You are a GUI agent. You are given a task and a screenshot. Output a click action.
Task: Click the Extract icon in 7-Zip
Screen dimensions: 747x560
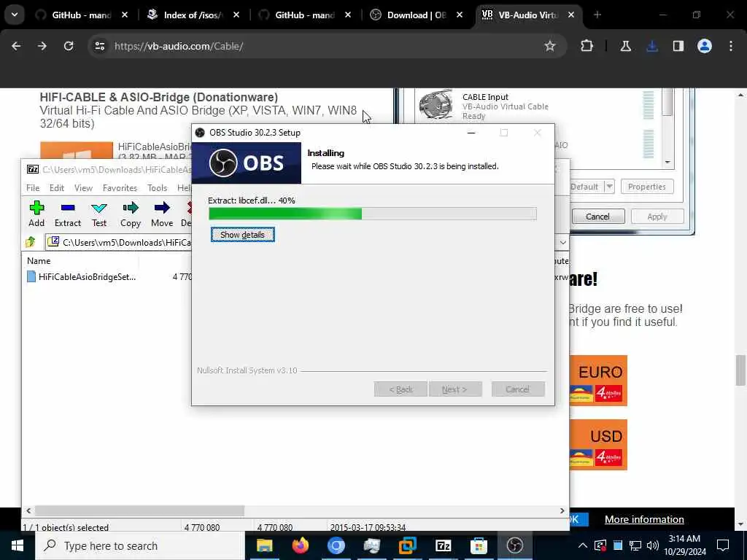(x=68, y=214)
